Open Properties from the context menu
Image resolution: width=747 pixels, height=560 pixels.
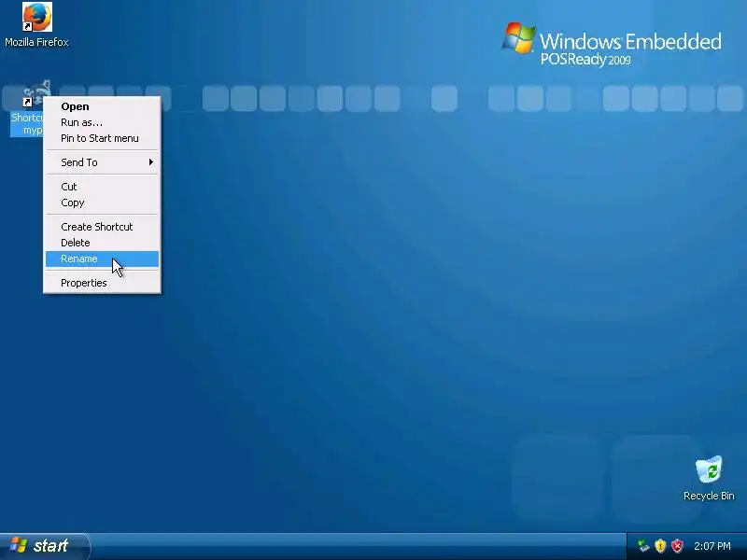coord(102,283)
